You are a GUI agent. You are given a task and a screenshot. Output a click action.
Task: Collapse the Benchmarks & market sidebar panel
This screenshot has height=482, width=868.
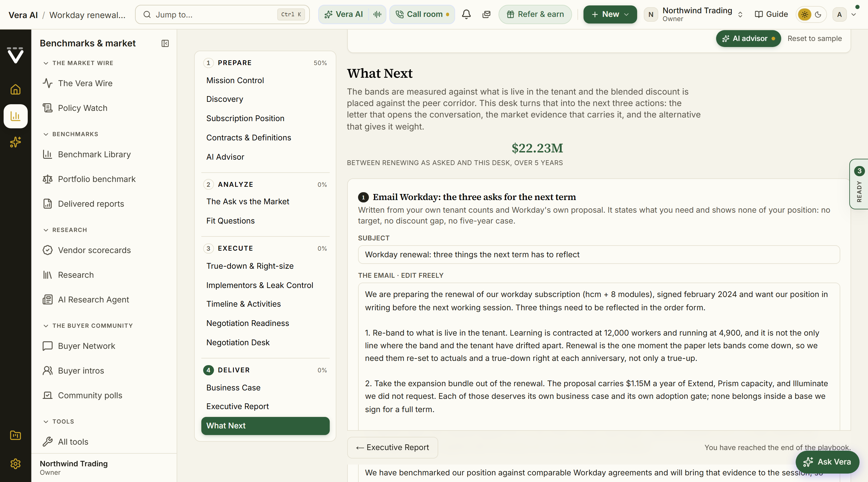point(165,43)
